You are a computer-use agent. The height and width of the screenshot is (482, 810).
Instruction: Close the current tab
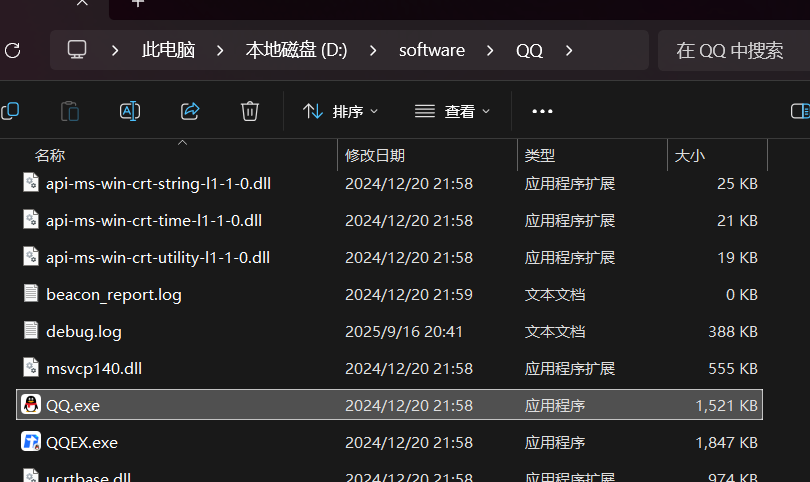click(x=82, y=3)
